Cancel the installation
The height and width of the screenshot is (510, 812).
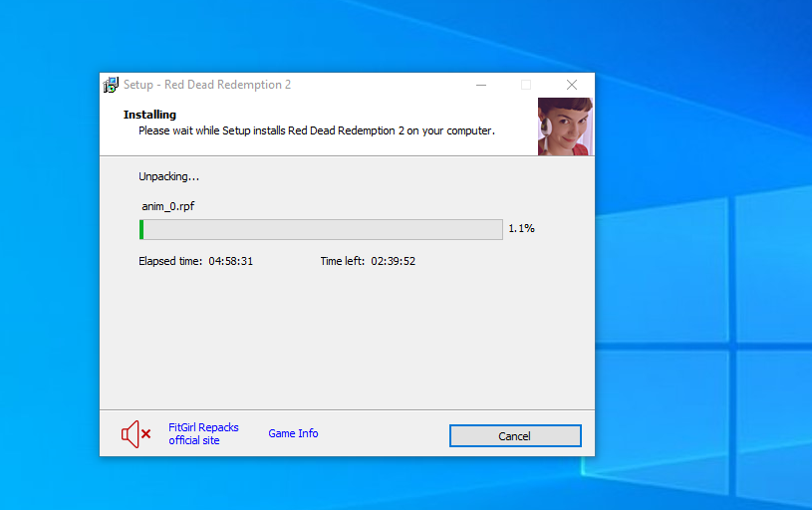coord(515,436)
